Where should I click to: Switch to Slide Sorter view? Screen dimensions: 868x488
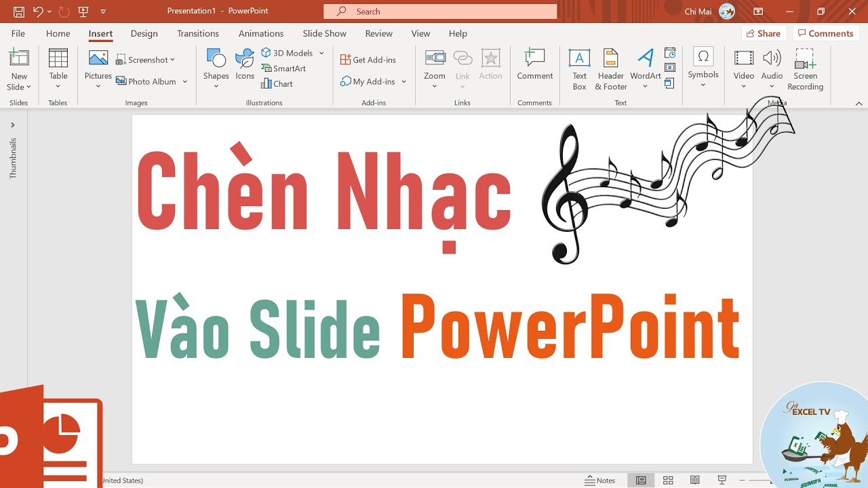tap(668, 480)
